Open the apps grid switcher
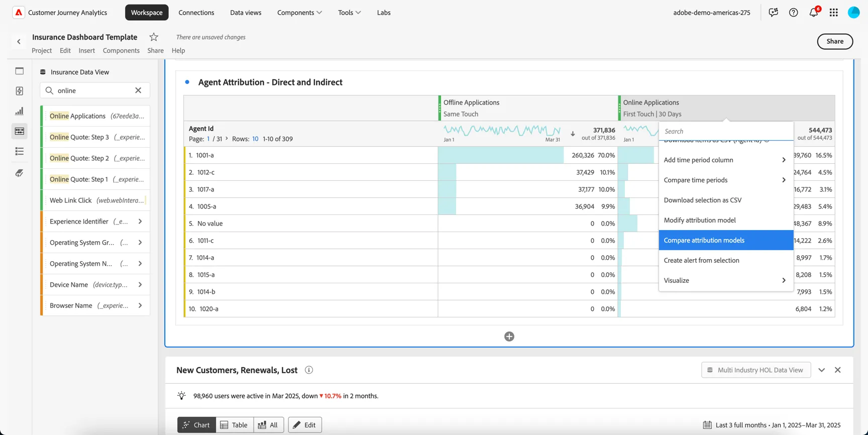 tap(834, 13)
